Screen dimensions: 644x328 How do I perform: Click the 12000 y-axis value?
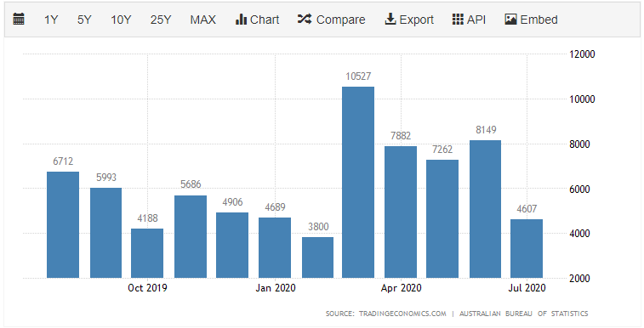click(x=582, y=54)
